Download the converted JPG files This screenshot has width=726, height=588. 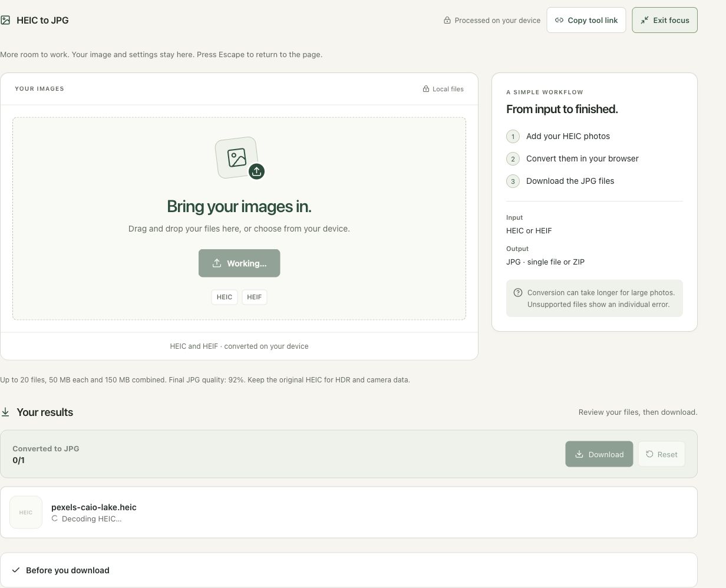tap(599, 454)
